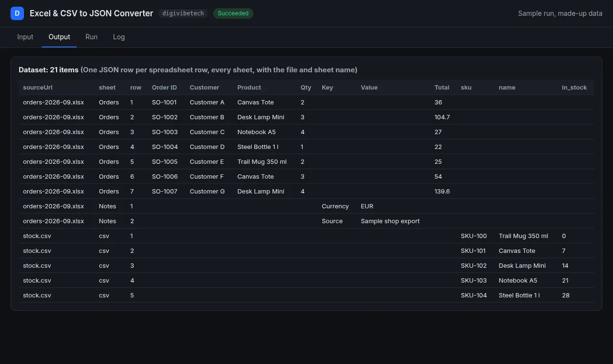Select the SKU-101 cell
The image size is (613, 364).
[473, 250]
